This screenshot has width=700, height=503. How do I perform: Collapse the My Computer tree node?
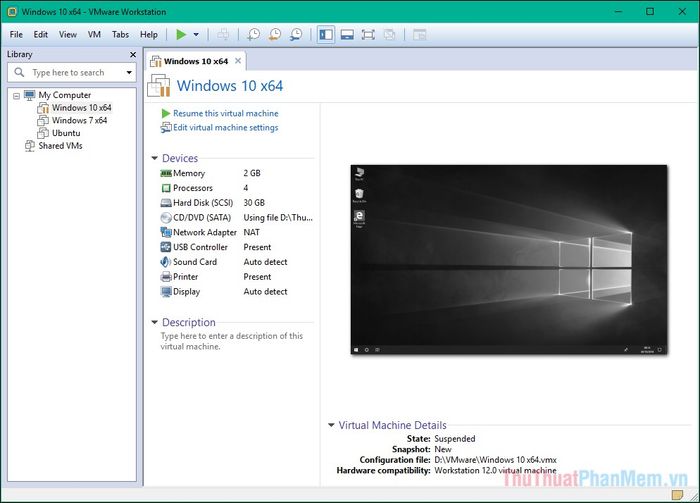(x=17, y=96)
